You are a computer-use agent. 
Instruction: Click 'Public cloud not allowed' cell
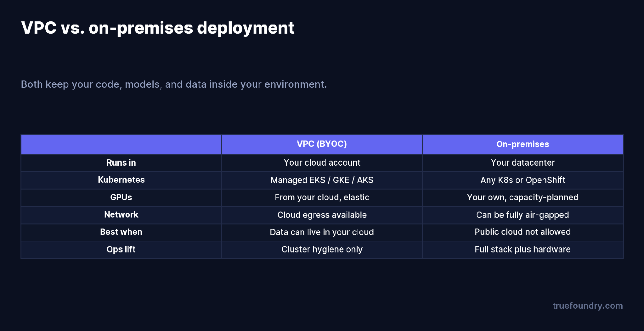tap(523, 232)
